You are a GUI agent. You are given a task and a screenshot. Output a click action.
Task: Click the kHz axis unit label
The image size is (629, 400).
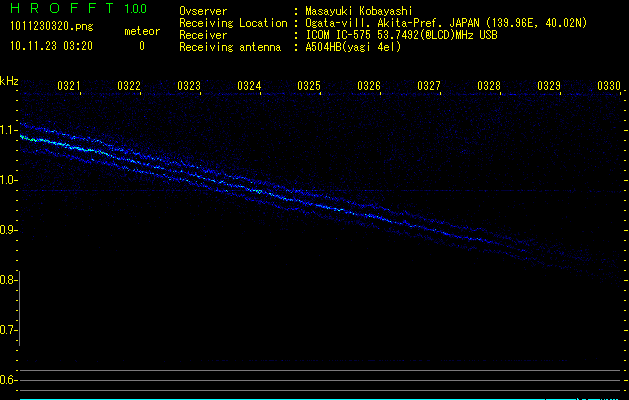[9, 81]
